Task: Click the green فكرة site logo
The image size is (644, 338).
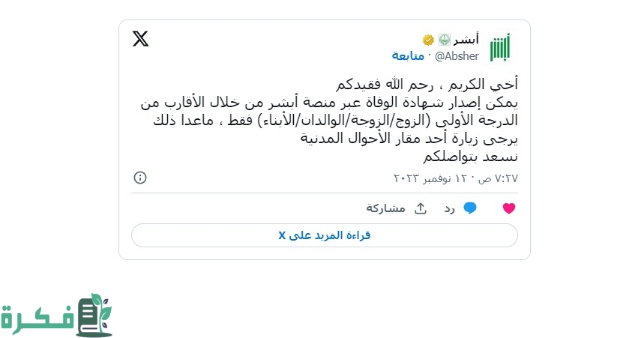Action: [x=56, y=315]
